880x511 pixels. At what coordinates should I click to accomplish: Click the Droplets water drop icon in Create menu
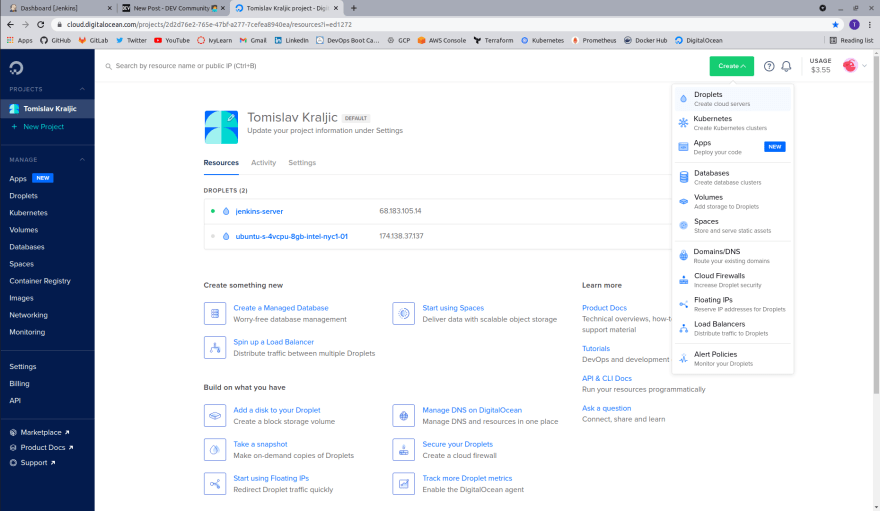[683, 99]
